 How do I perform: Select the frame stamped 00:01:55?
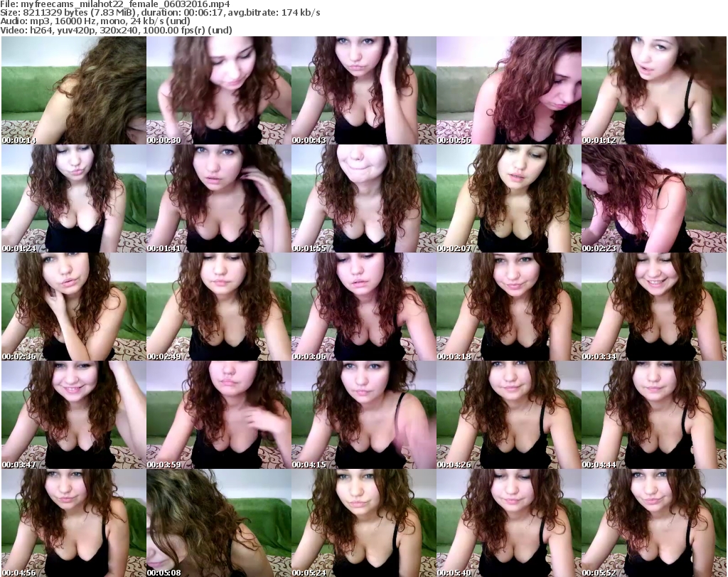click(363, 198)
